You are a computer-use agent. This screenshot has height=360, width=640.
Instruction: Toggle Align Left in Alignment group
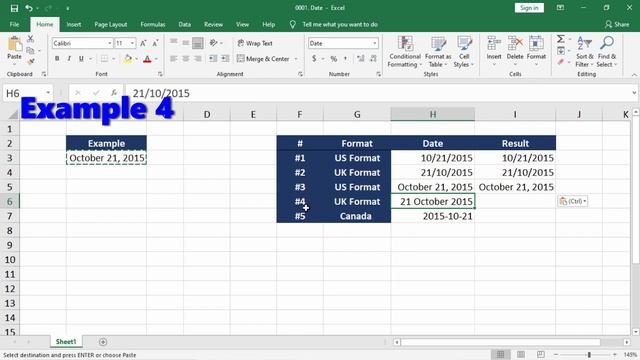173,59
